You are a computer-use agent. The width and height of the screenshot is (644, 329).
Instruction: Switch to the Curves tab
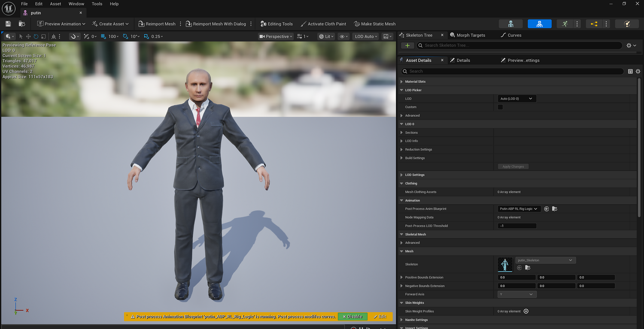pos(511,35)
